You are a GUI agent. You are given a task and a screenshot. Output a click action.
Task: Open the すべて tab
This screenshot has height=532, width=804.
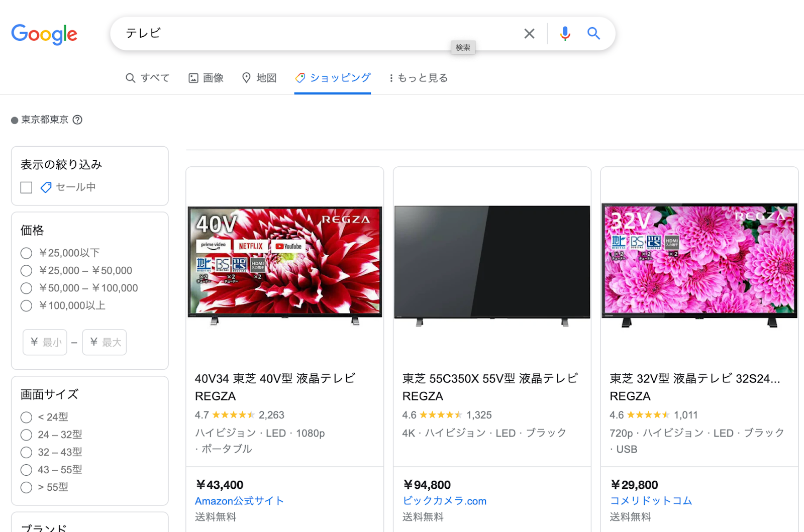coord(148,78)
